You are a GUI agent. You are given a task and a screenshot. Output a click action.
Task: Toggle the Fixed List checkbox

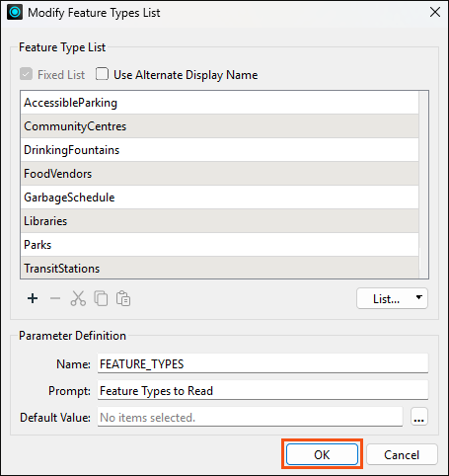(x=26, y=74)
